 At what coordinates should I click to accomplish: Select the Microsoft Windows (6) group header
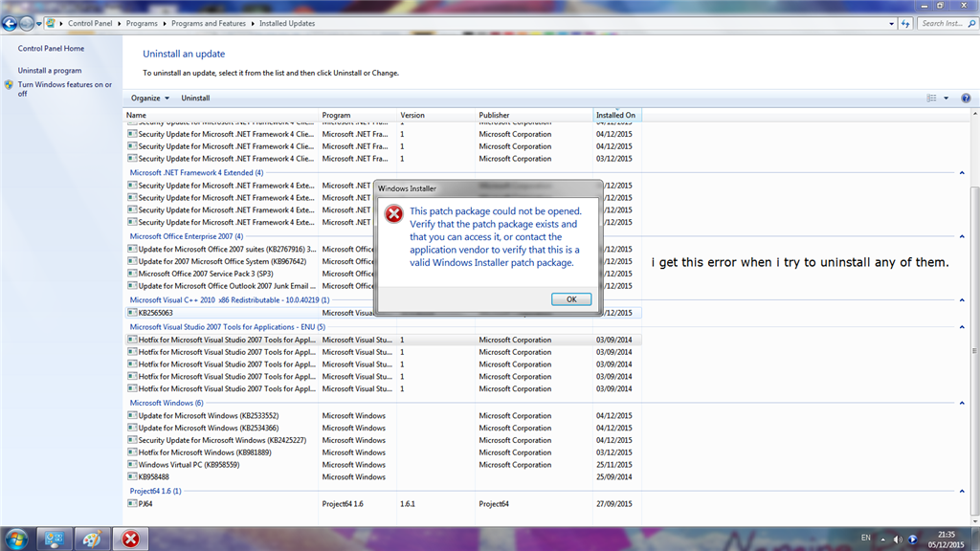pyautogui.click(x=167, y=404)
